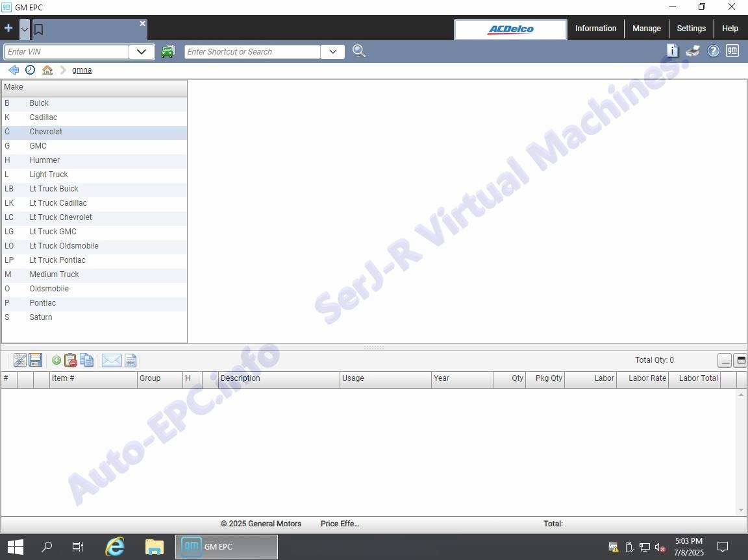The image size is (748, 560).
Task: Open the history clock icon
Action: click(x=31, y=70)
